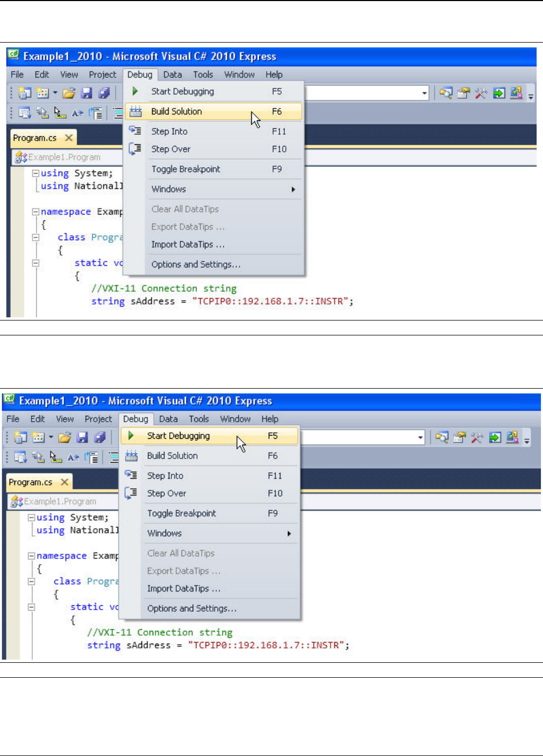Open Properties Window icon in upper screenshot
This screenshot has width=543, height=756.
[463, 94]
